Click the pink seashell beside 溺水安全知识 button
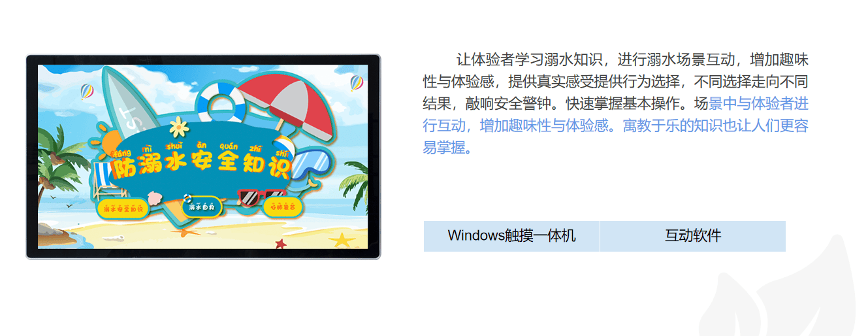 click(x=154, y=195)
